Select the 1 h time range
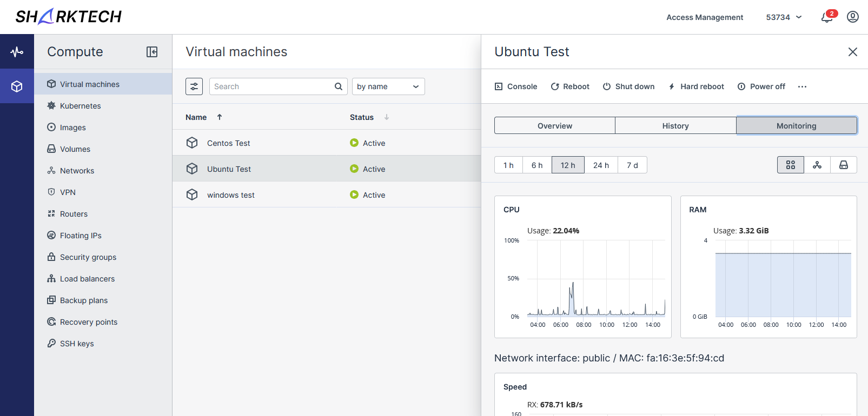The height and width of the screenshot is (416, 868). (x=508, y=165)
